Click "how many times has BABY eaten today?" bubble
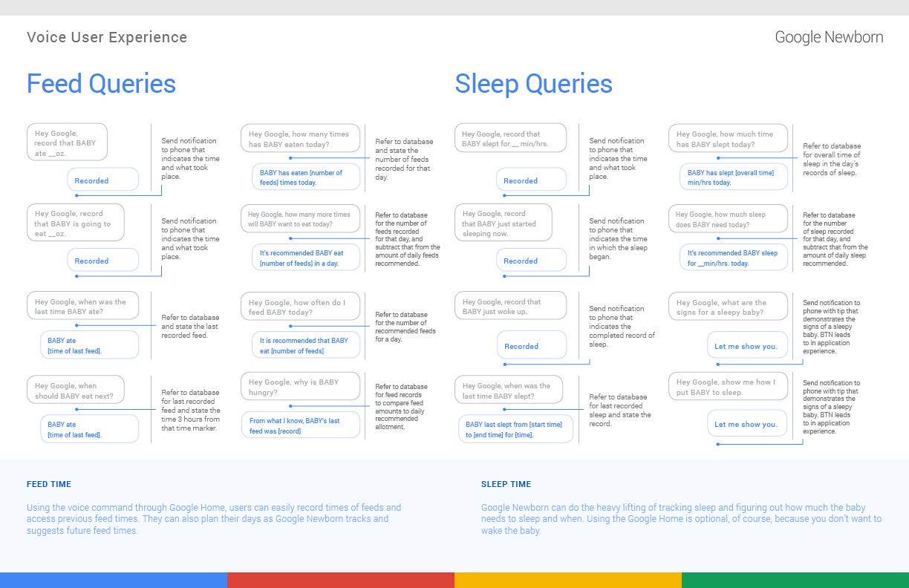This screenshot has width=909, height=588. click(300, 138)
